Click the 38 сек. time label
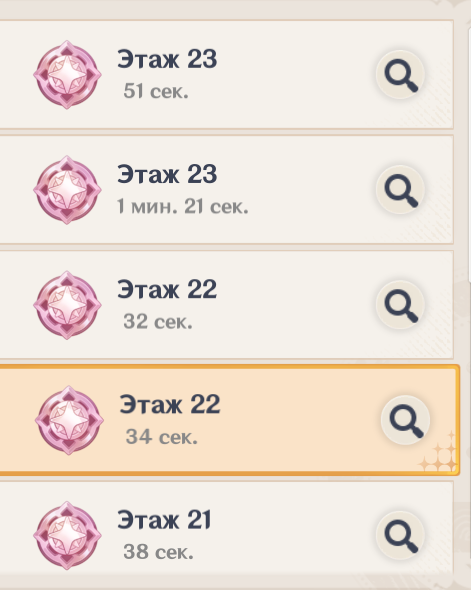471x590 pixels. pos(158,552)
